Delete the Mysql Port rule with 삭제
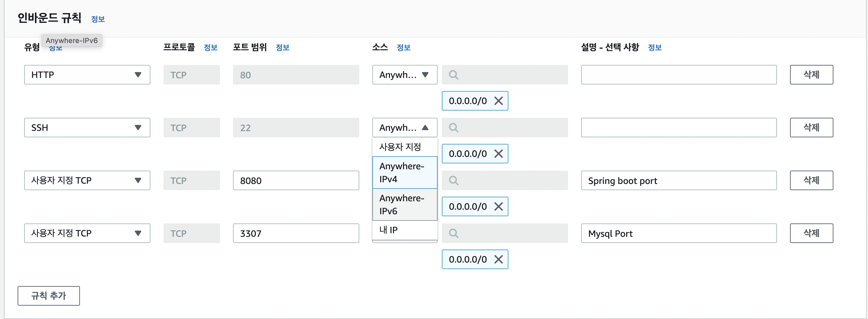The height and width of the screenshot is (319, 868). pyautogui.click(x=811, y=233)
